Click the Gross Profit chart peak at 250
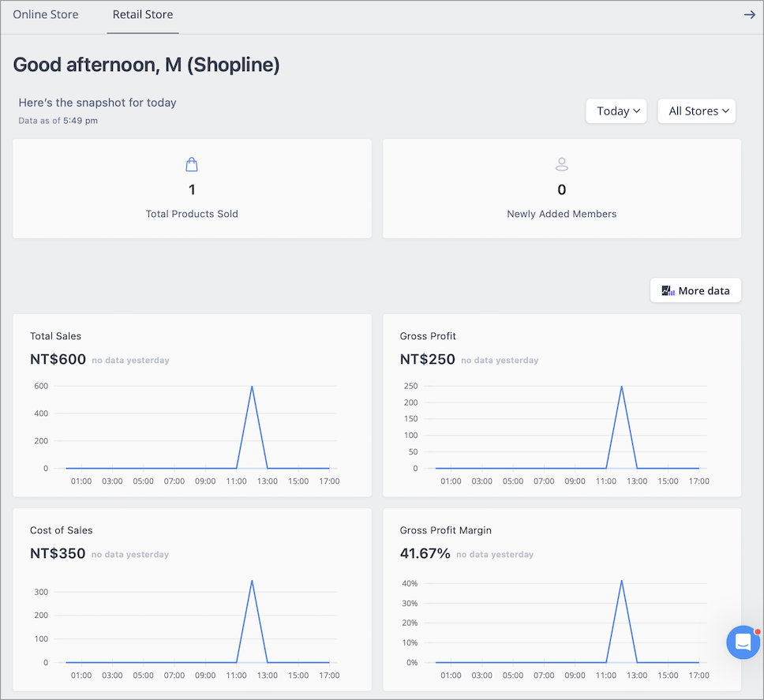 622,386
